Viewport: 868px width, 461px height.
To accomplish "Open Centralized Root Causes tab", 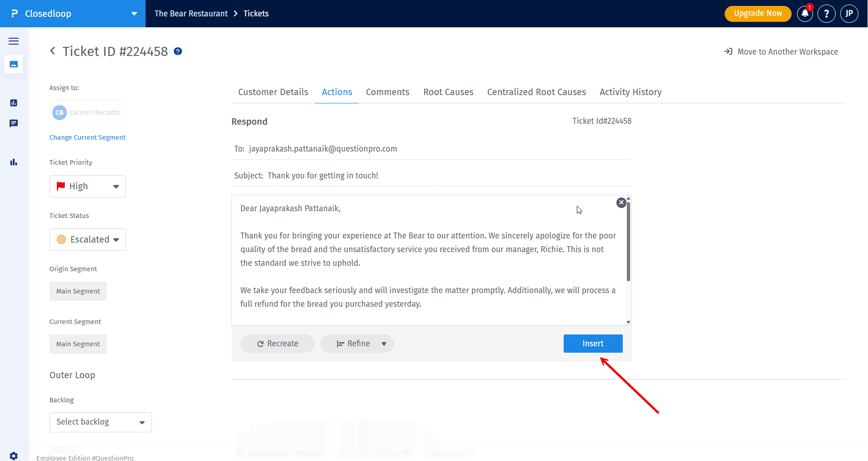I will (536, 92).
